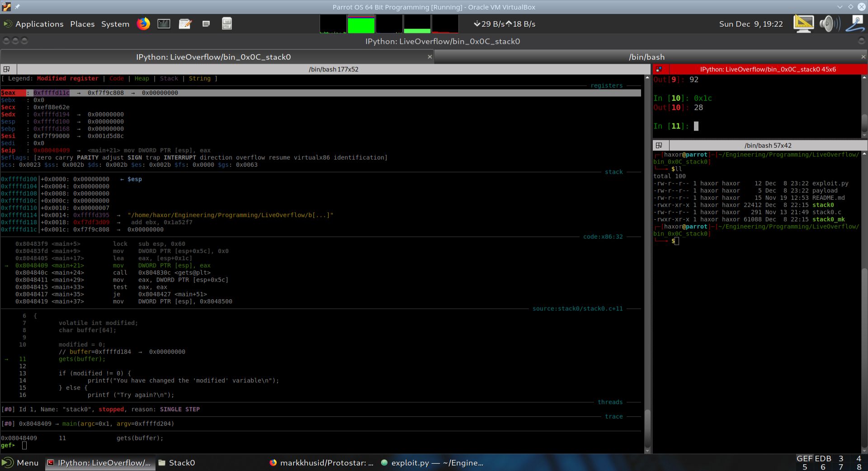
Task: Select the IPython 45x6 pane title bar
Action: tap(768, 69)
